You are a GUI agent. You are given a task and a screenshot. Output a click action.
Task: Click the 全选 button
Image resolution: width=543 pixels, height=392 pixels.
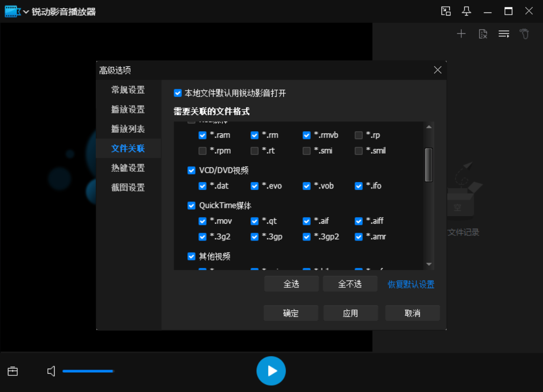tap(291, 284)
